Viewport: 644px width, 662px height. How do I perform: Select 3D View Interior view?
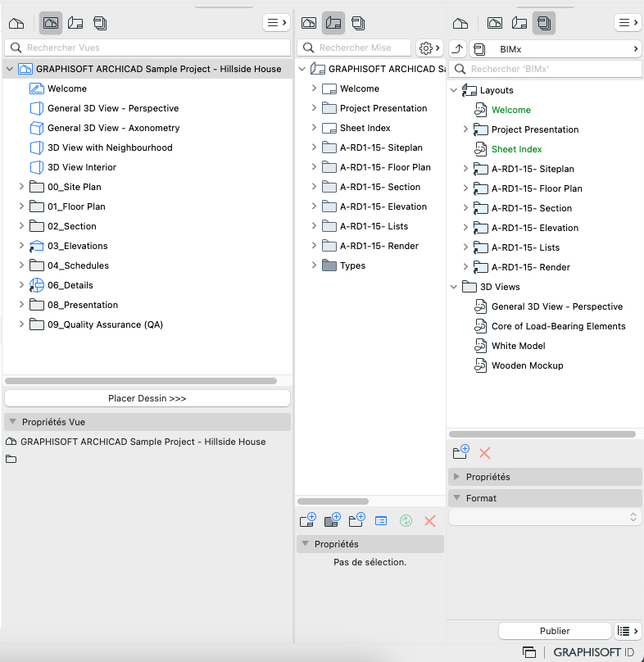click(82, 167)
